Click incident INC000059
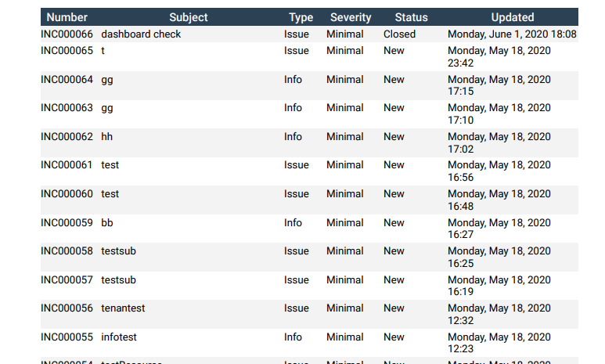This screenshot has width=605, height=364. [67, 223]
